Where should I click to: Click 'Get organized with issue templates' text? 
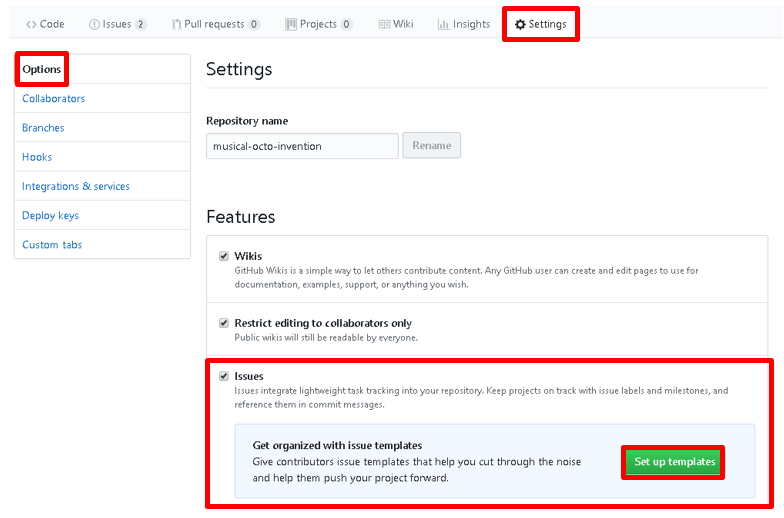point(338,445)
